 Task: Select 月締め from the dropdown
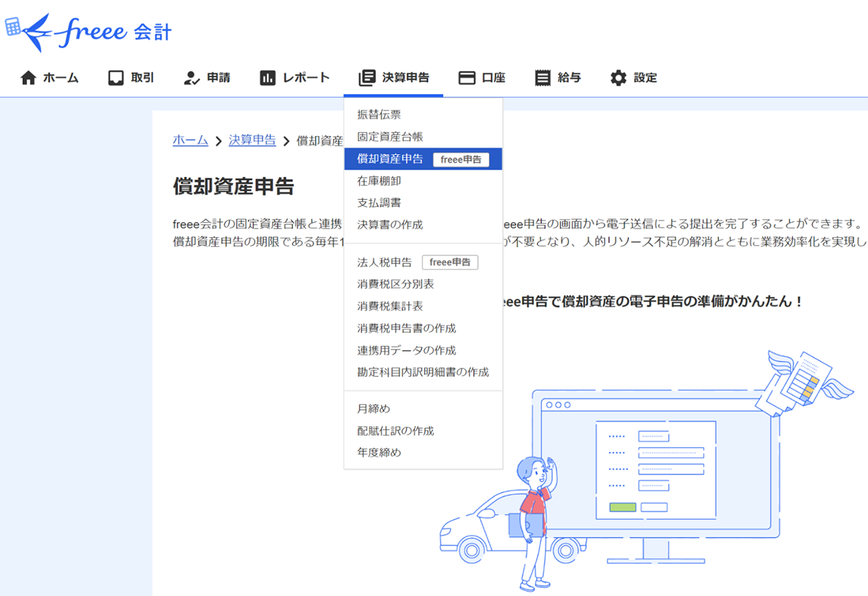[423, 409]
